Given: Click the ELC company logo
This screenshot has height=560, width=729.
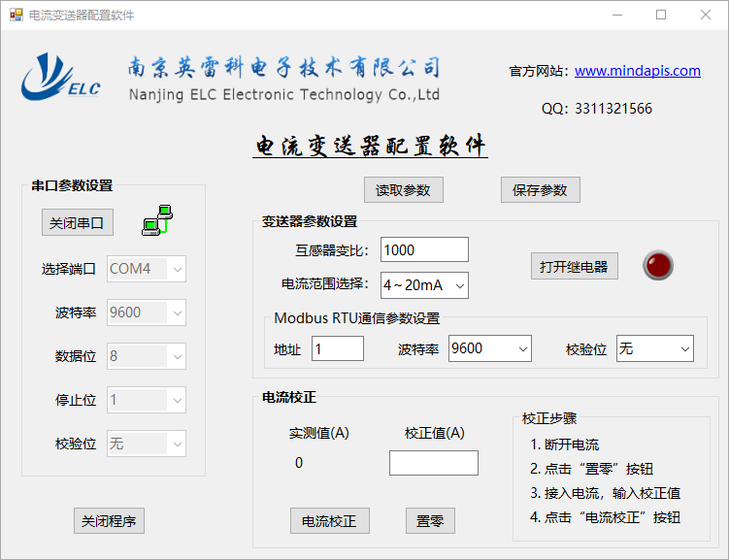Looking at the screenshot, I should pos(62,78).
